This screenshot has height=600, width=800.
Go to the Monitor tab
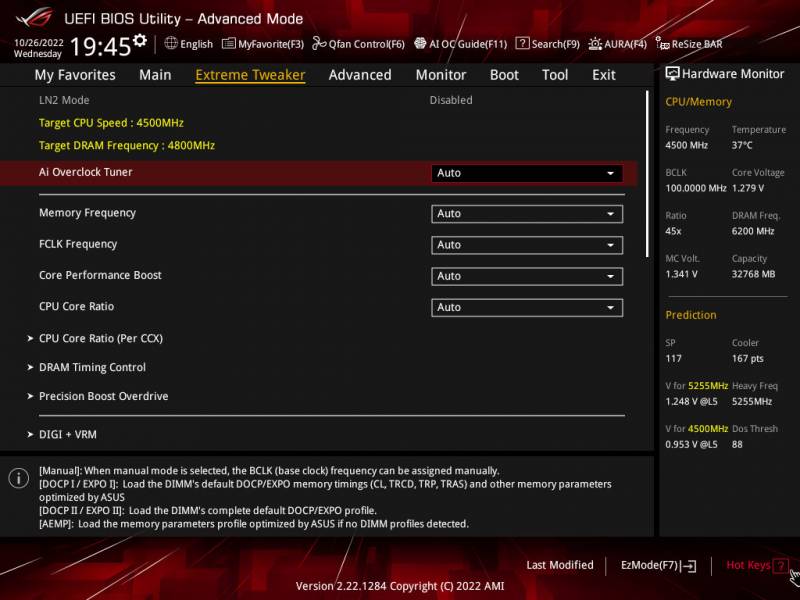coord(441,75)
